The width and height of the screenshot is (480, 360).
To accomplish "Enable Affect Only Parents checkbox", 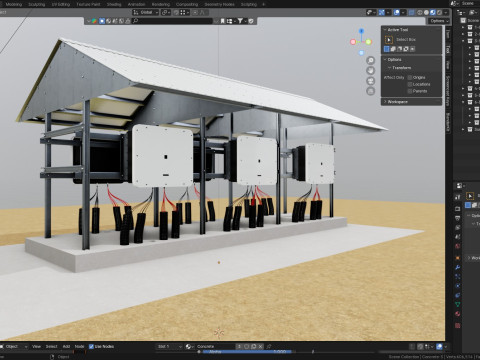I will coord(410,91).
